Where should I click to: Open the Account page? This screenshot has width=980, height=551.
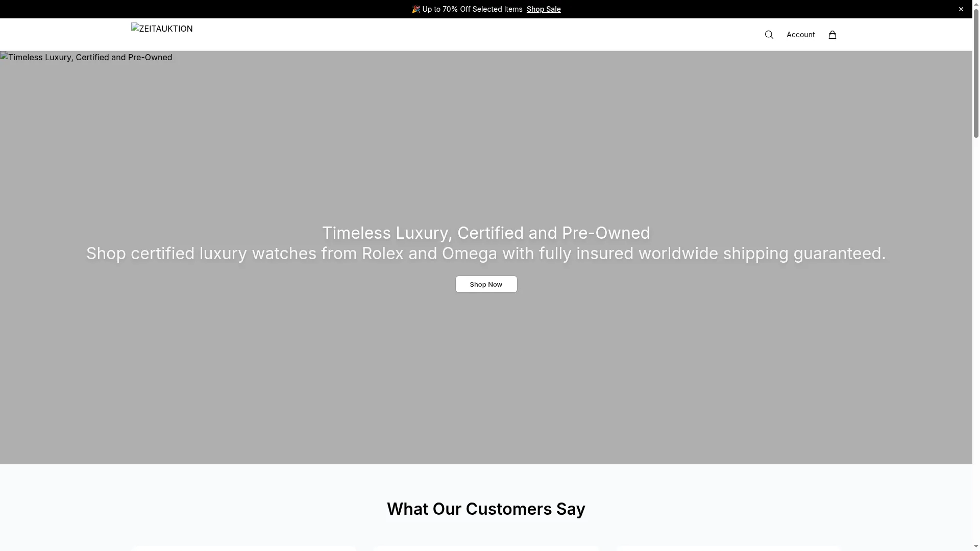800,35
